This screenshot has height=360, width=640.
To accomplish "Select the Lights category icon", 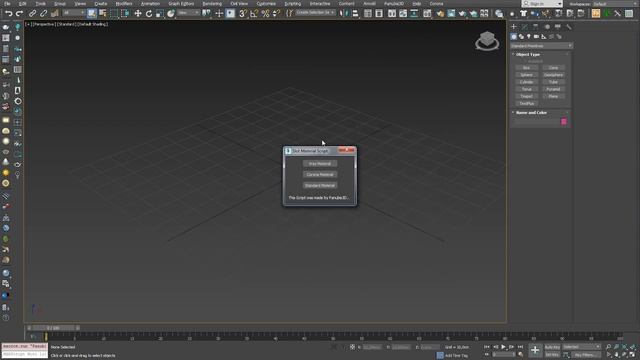I will tap(529, 37).
